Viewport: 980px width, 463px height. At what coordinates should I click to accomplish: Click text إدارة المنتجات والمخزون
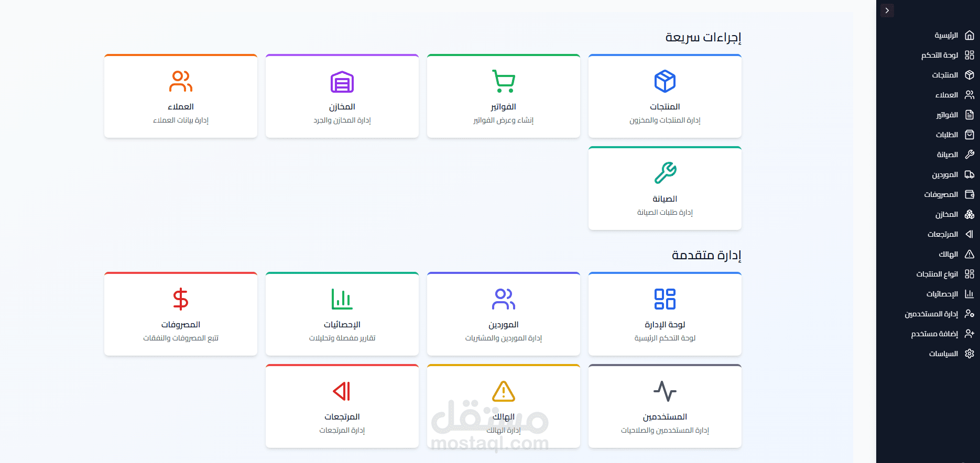[665, 120]
